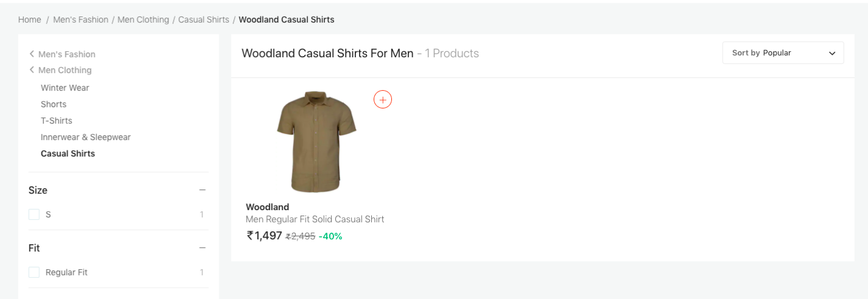Open Winter Wear category
The width and height of the screenshot is (868, 299).
click(x=65, y=88)
